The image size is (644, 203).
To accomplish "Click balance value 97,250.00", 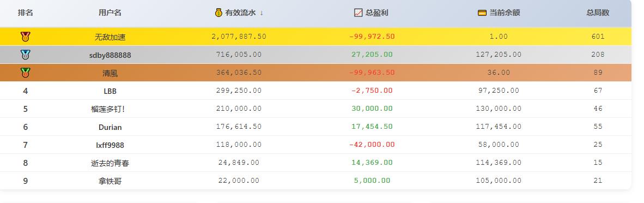I will (499, 91).
